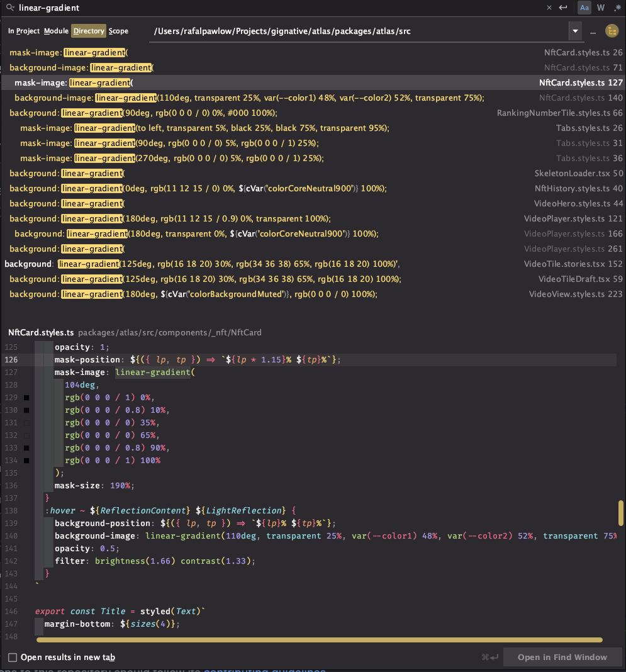
Task: Select SkeletonLoader.tsx 50 result row
Action: click(313, 173)
